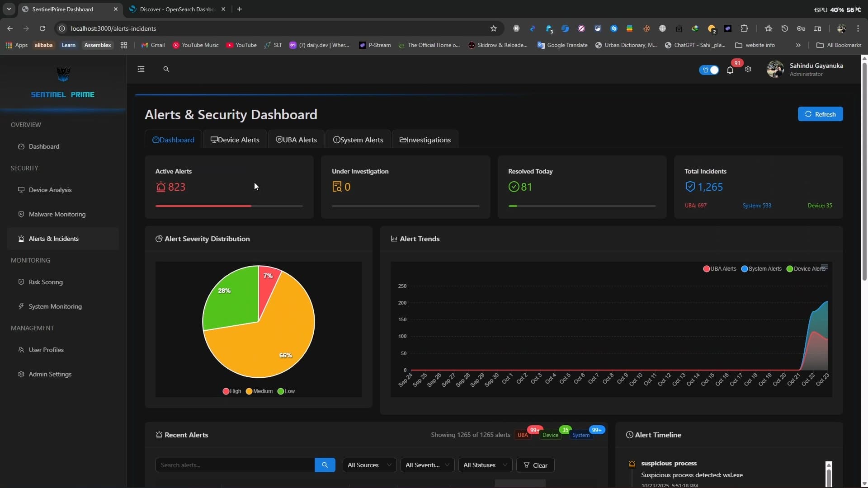Open the Alert Trends chart menu icon

pyautogui.click(x=825, y=267)
